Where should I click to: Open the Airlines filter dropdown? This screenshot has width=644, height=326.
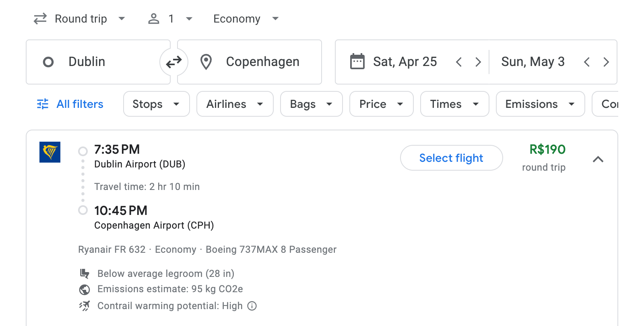click(x=235, y=104)
